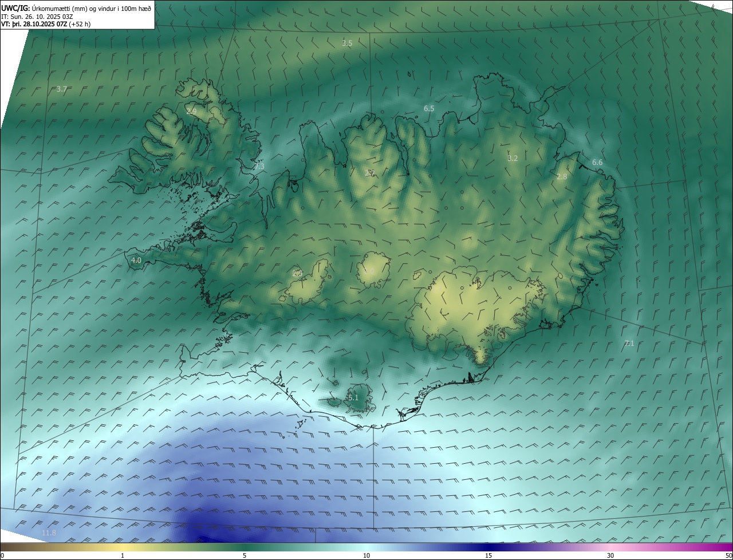This screenshot has width=733, height=560.
Task: Pick the 6.6 value label
Action: click(597, 163)
